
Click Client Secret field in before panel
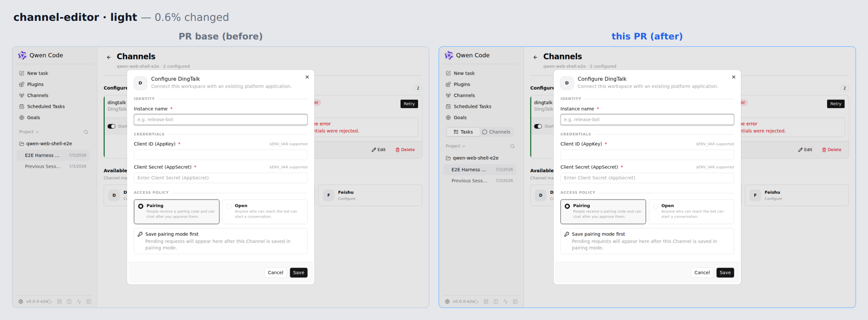(221, 178)
